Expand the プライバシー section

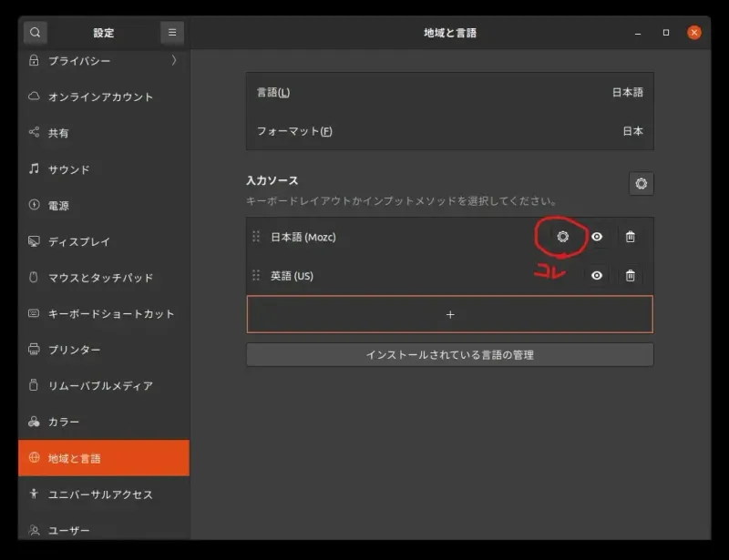[x=100, y=61]
